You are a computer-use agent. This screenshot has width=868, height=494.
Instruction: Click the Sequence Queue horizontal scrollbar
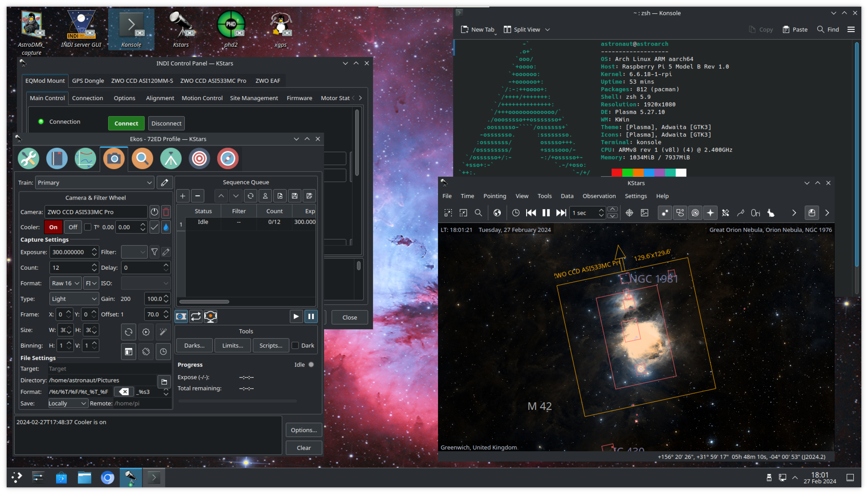[x=204, y=302]
